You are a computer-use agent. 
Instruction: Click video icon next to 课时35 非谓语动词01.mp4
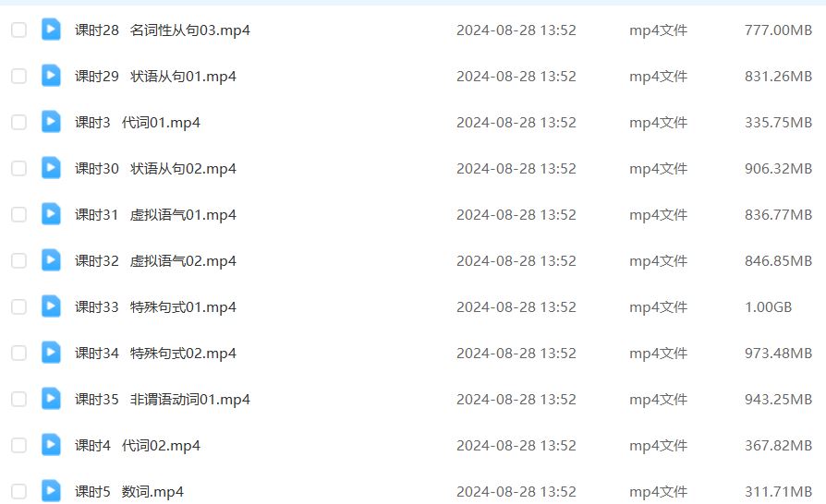coord(51,399)
